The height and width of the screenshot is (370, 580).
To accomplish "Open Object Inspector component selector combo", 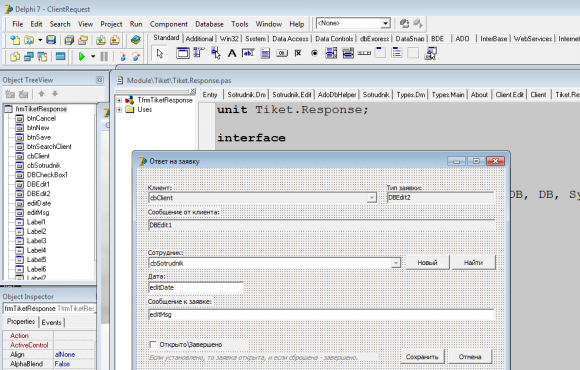I will coord(49,308).
